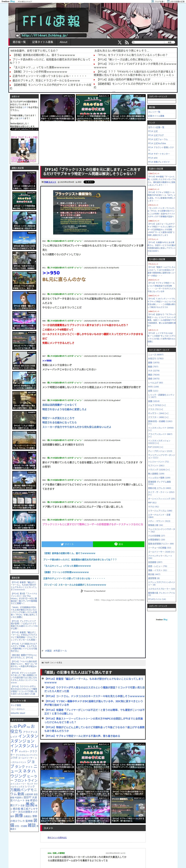The image size is (186, 868).
Task: Share the article with the blue ツイート button
Action: [67, 544]
